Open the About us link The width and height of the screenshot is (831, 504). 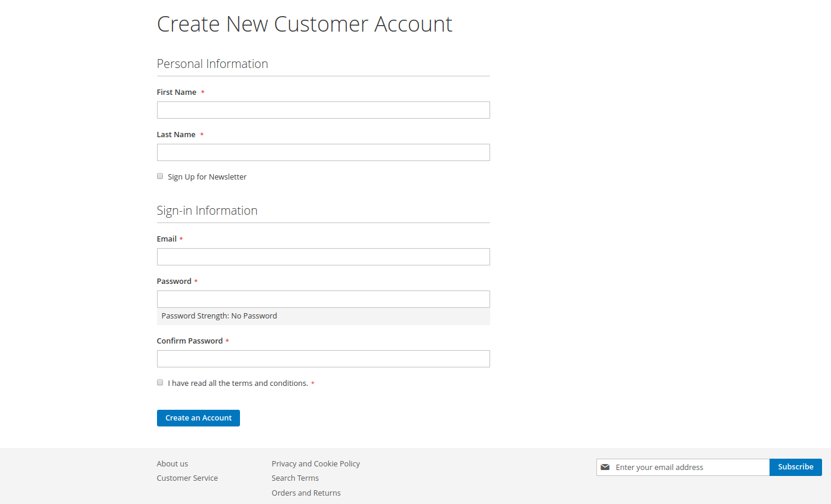(173, 463)
